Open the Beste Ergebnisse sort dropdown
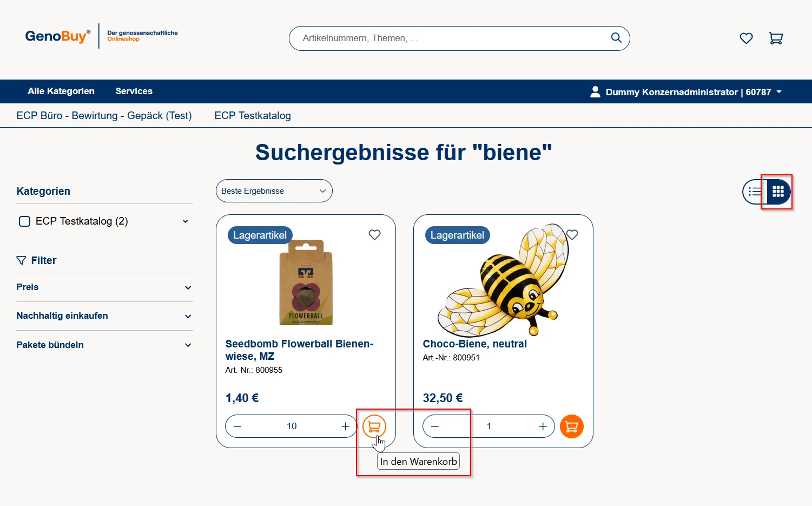The image size is (812, 506). tap(274, 191)
